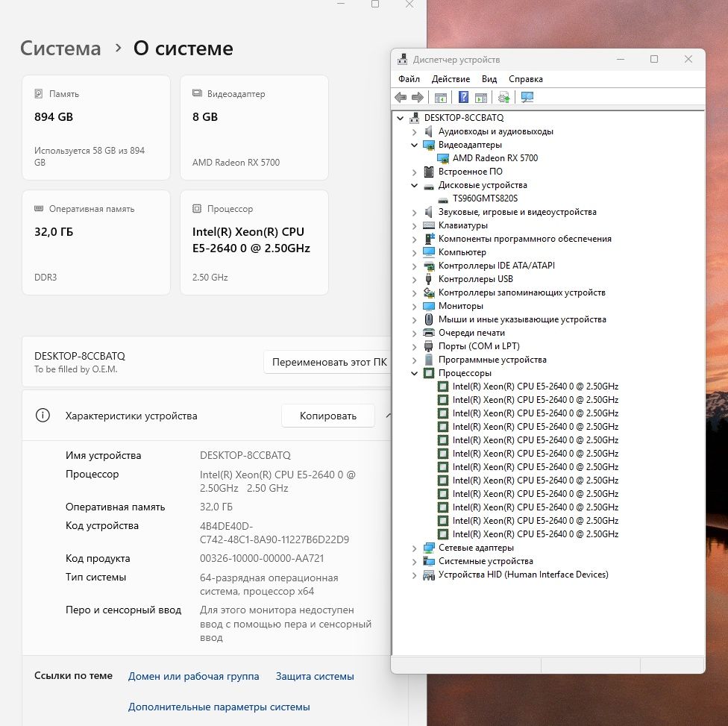728x726 pixels.
Task: Click the AMD Radeon RX 5700 device icon in tree
Action: click(443, 158)
